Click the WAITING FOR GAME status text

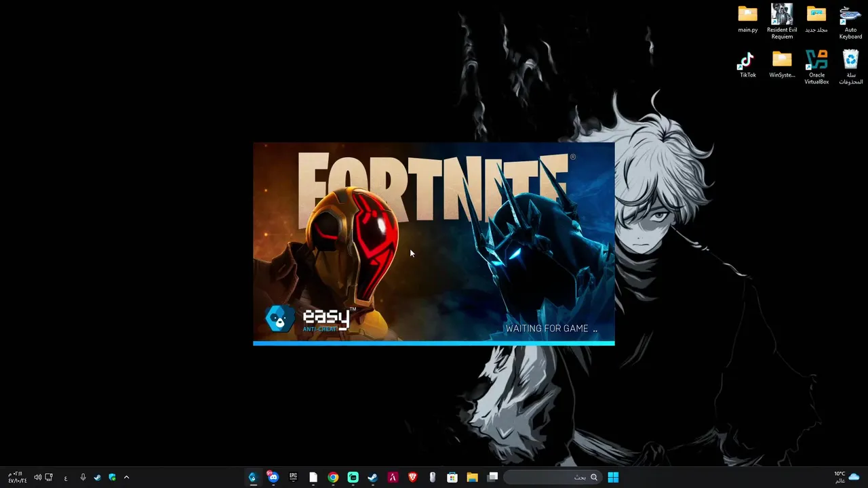click(552, 329)
